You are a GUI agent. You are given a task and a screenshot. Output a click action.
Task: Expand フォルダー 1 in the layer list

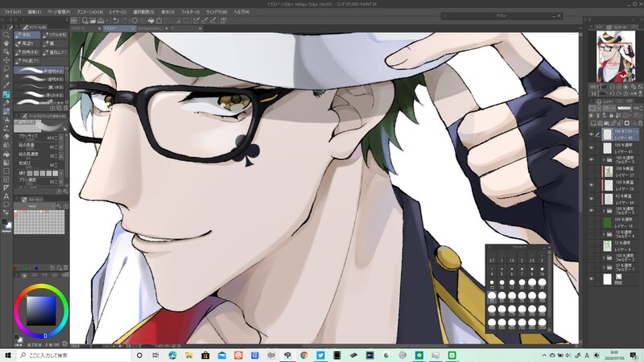click(x=605, y=267)
